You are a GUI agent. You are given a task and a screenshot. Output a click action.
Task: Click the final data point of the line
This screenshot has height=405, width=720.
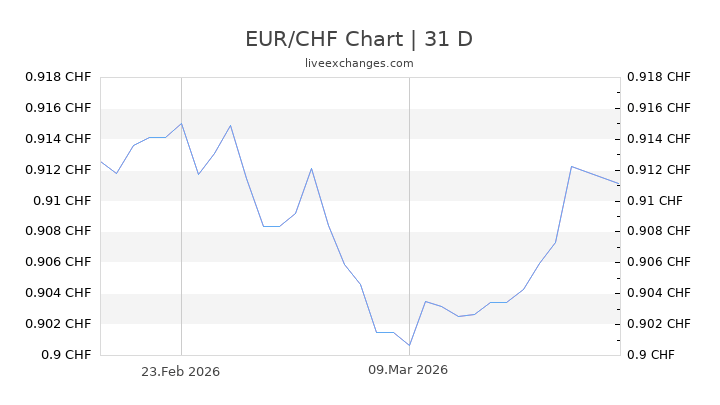619,184
